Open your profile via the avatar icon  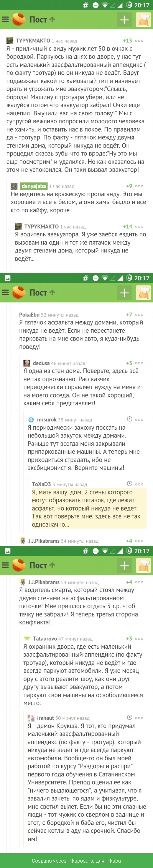[143, 20]
